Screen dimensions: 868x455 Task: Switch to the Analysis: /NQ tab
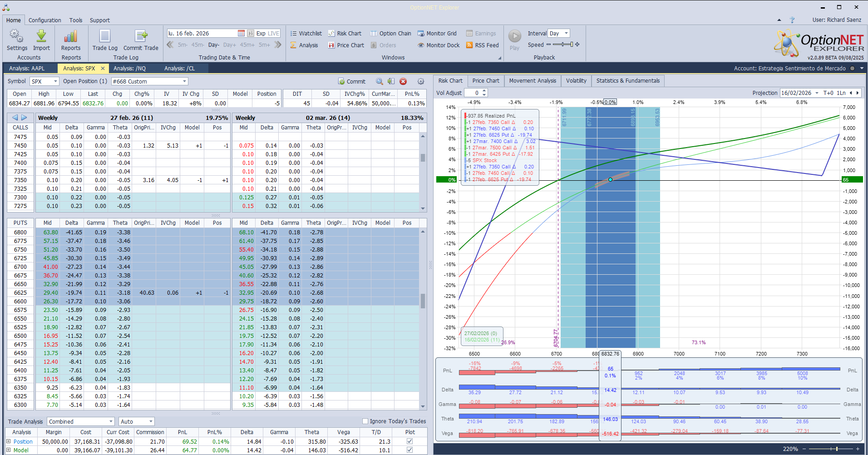click(129, 69)
